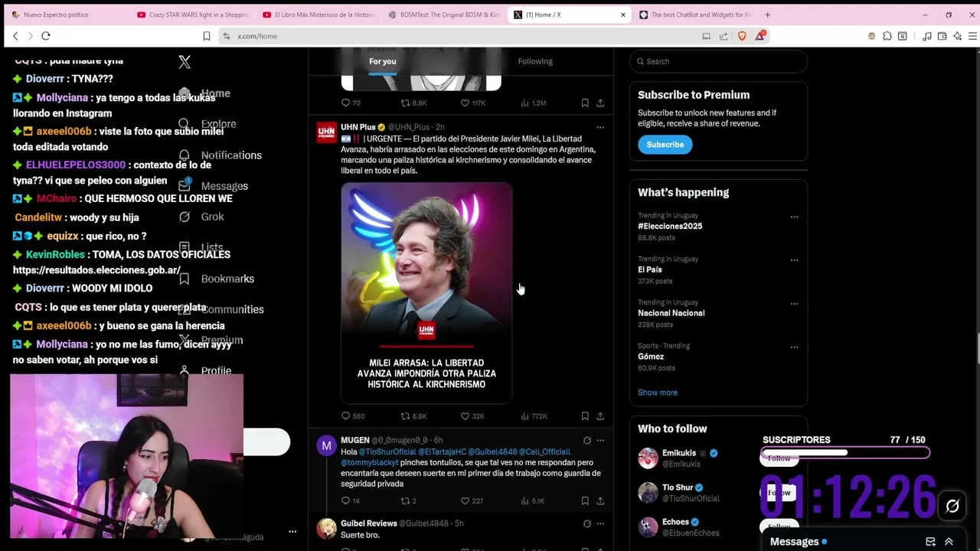Open @TioShurOficial mention in MUGEN post

click(x=387, y=452)
